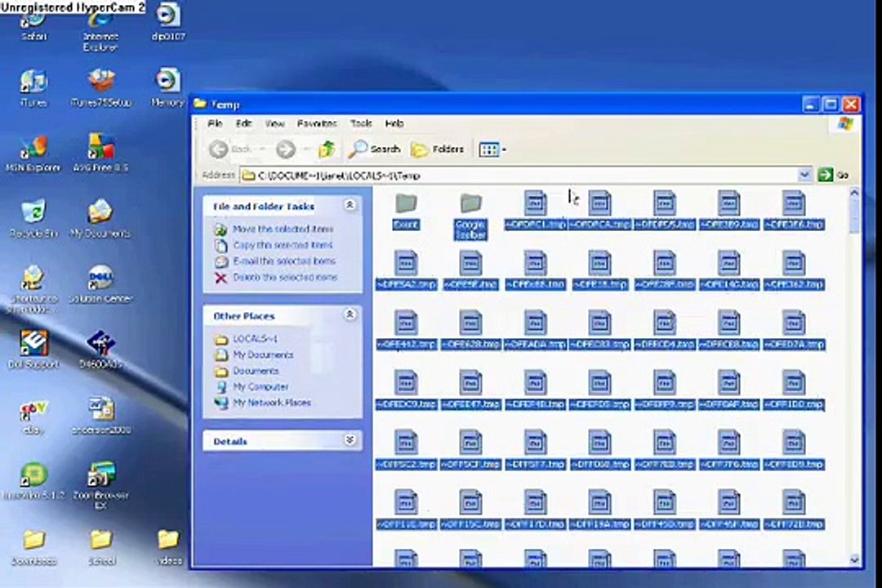
Task: Select the Memory desktop icon
Action: [x=167, y=88]
